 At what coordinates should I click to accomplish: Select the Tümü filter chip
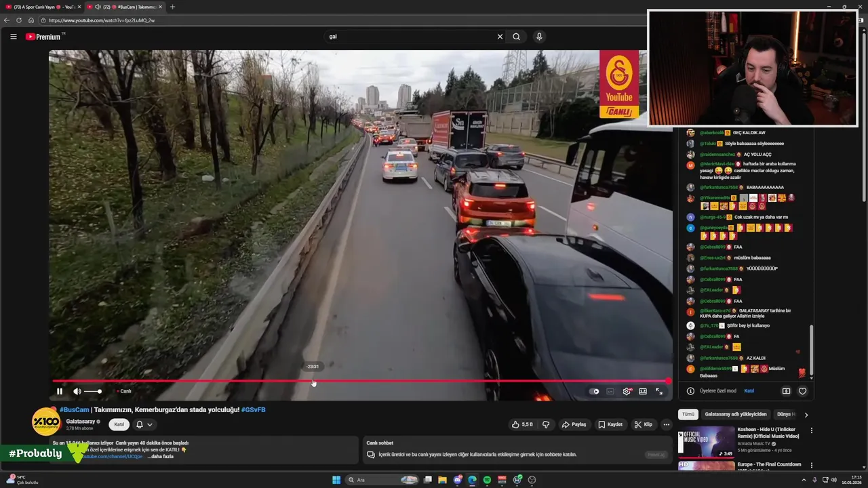coord(688,414)
